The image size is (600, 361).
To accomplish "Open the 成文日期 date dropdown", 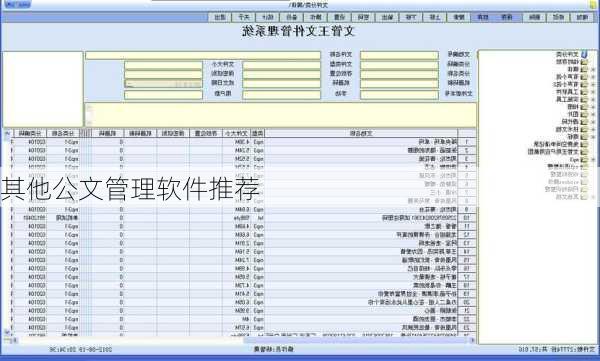I will click(x=129, y=84).
